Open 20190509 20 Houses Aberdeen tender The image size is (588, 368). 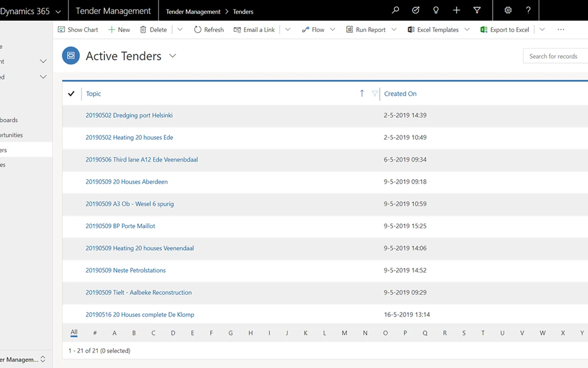pyautogui.click(x=126, y=181)
